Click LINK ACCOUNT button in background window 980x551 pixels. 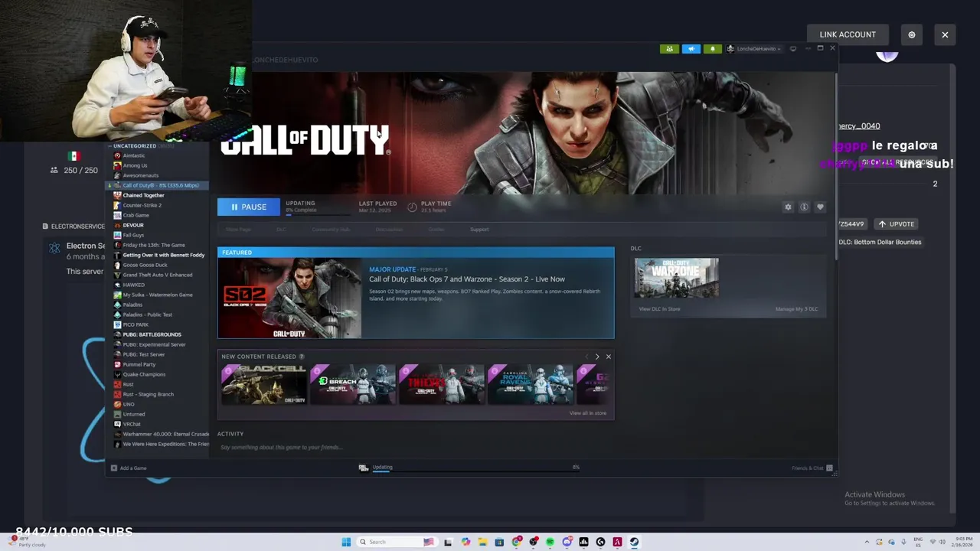pos(848,34)
